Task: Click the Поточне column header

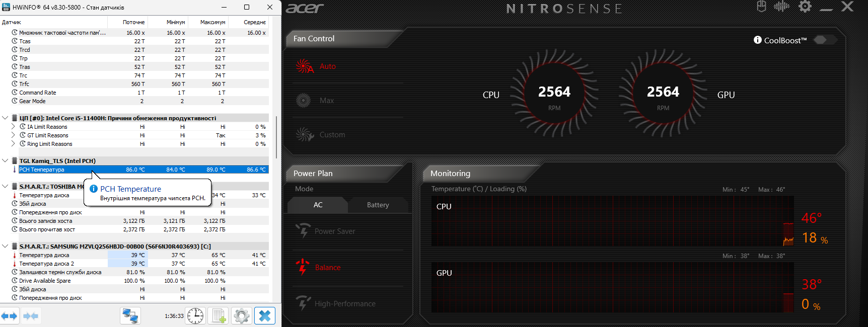Action: 127,22
